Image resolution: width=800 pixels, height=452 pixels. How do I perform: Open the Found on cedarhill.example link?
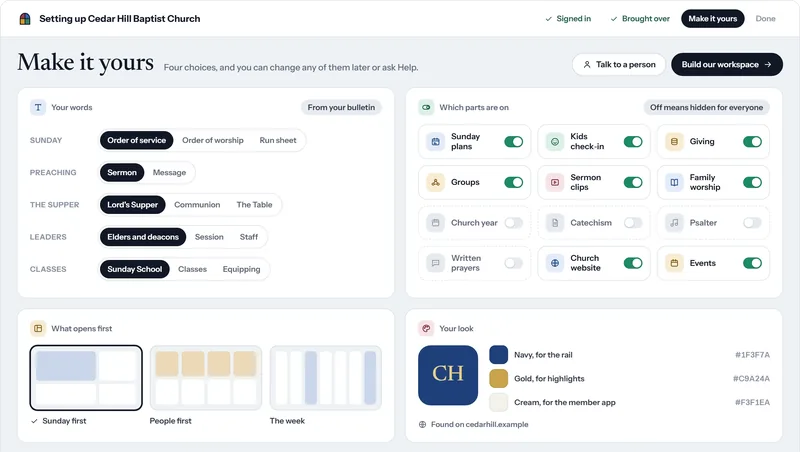(473, 424)
